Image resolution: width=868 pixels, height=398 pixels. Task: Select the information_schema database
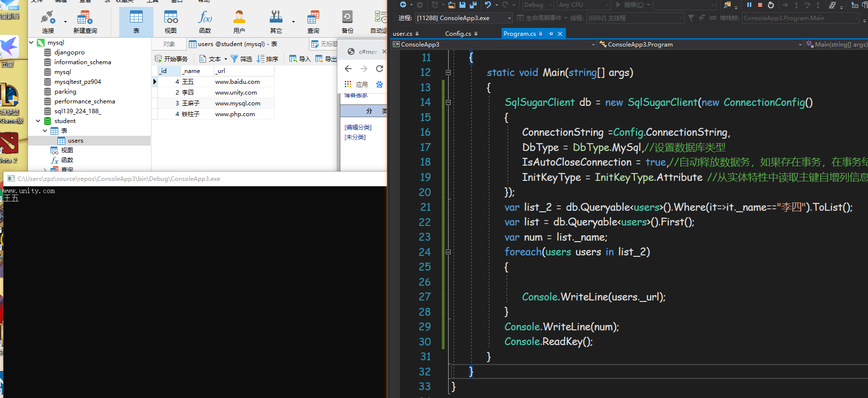click(x=82, y=62)
